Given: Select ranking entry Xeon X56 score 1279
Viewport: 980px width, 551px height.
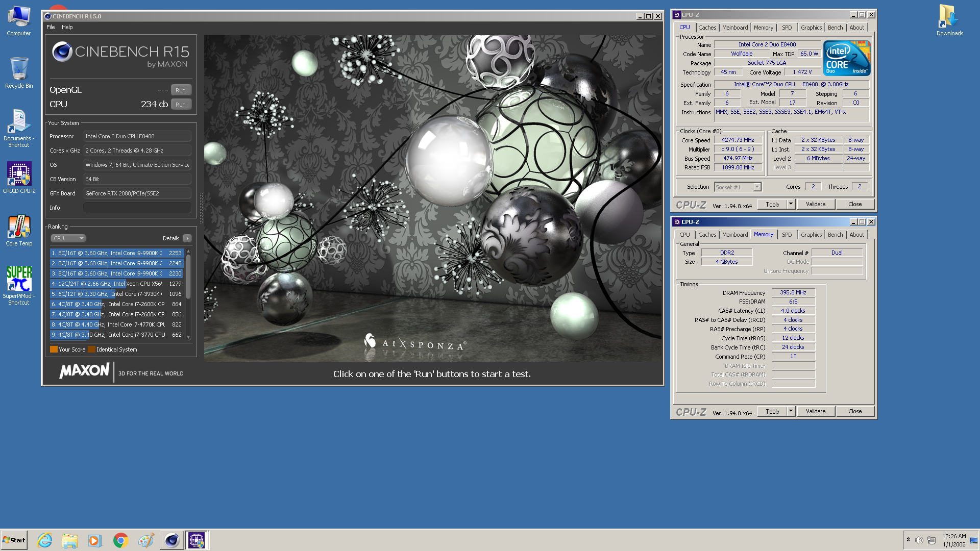Looking at the screenshot, I should pyautogui.click(x=117, y=284).
